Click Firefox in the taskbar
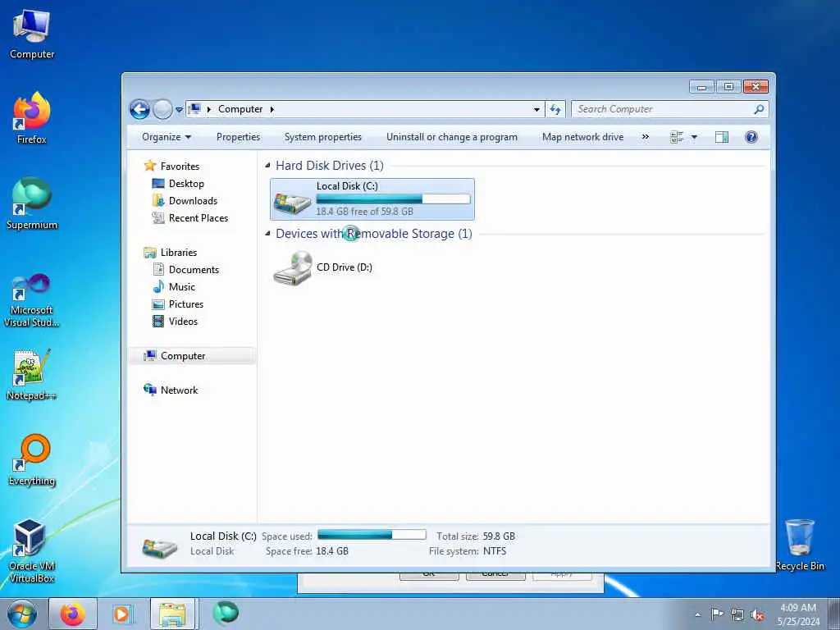 pyautogui.click(x=73, y=614)
